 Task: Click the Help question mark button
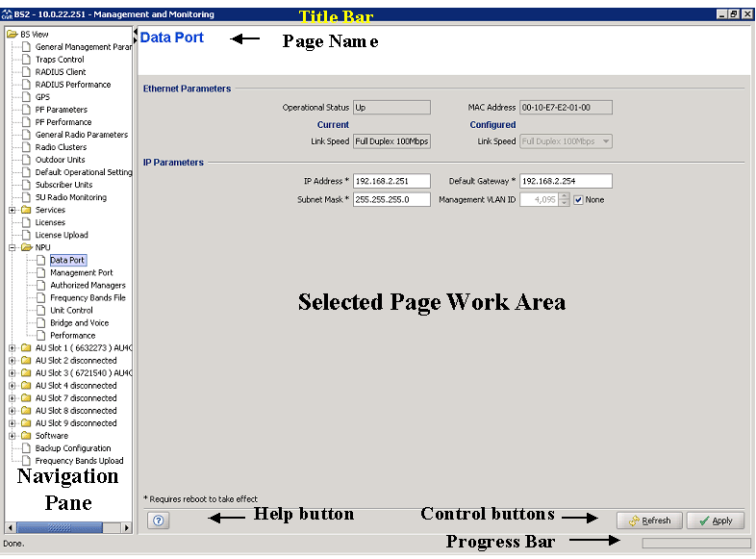[159, 520]
